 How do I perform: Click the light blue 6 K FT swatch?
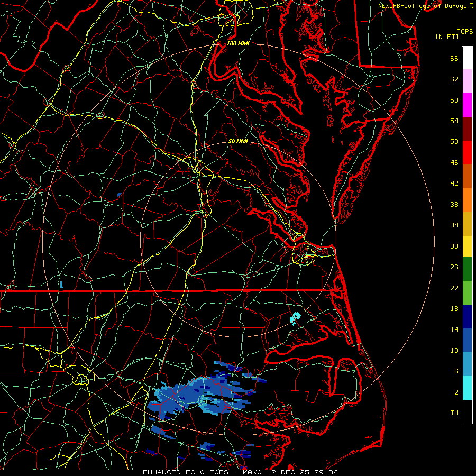coord(467,364)
